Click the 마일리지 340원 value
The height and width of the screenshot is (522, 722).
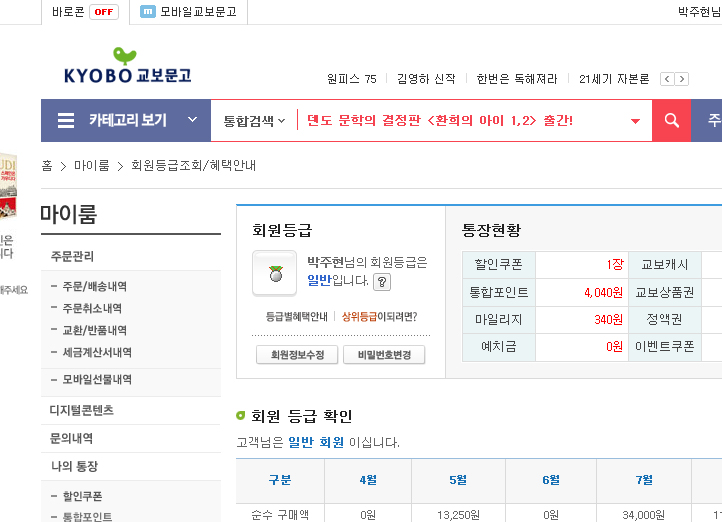coord(608,319)
